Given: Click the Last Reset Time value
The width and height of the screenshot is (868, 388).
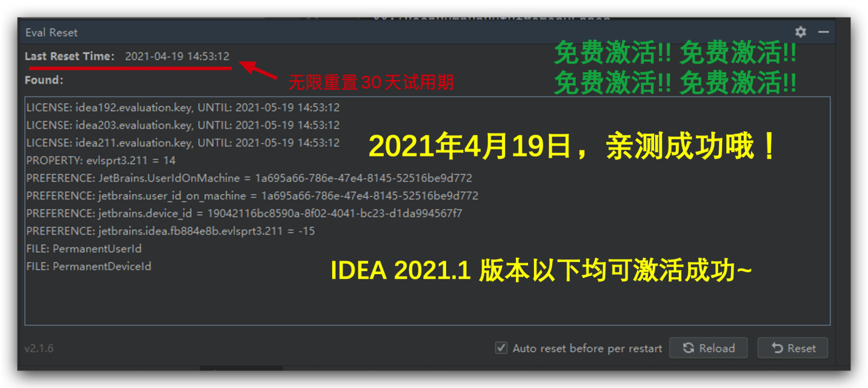Looking at the screenshot, I should (x=177, y=56).
